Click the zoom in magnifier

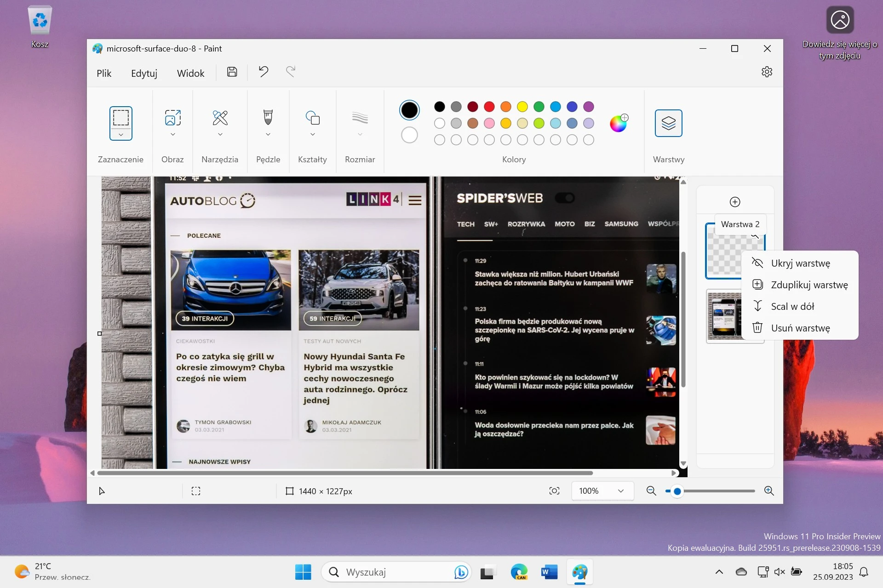(x=769, y=491)
